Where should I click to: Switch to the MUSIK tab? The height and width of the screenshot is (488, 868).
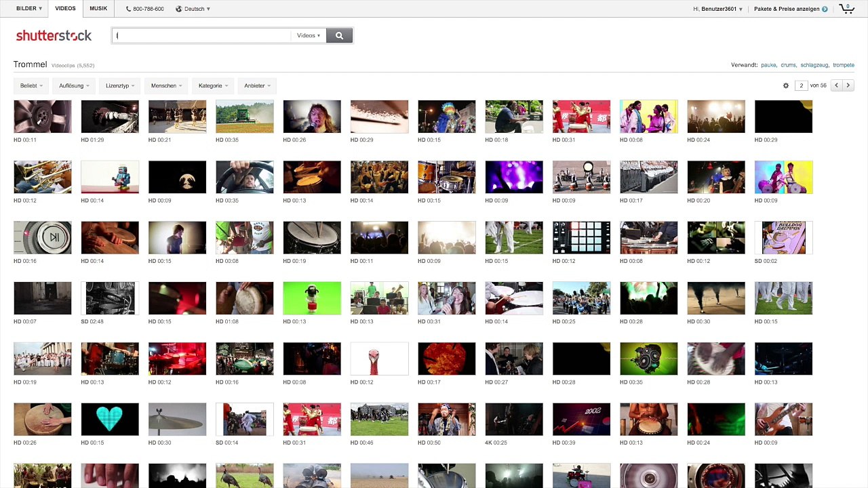pyautogui.click(x=98, y=9)
